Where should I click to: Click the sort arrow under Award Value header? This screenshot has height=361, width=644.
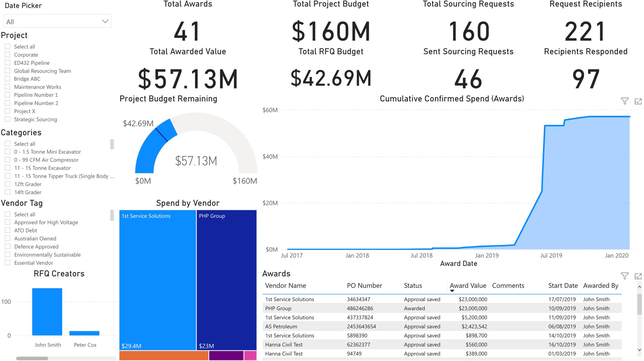(x=452, y=291)
